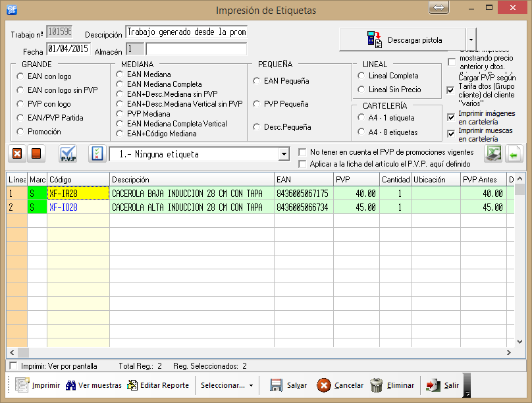Click the Fecha date field

coord(68,49)
